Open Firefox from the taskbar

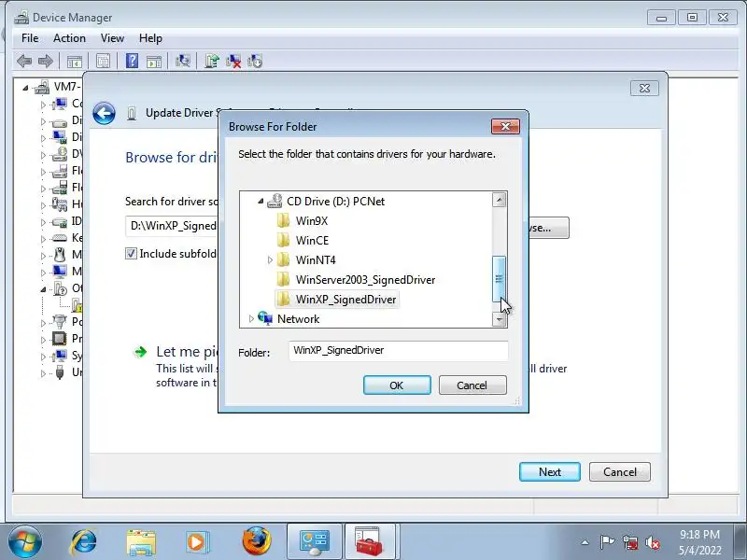(x=256, y=541)
